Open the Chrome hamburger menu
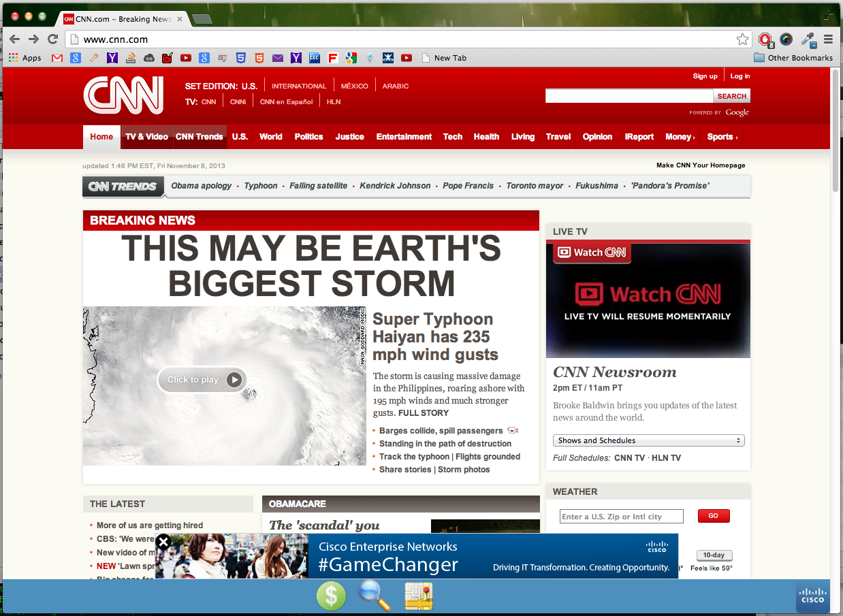The height and width of the screenshot is (616, 843). coord(829,39)
